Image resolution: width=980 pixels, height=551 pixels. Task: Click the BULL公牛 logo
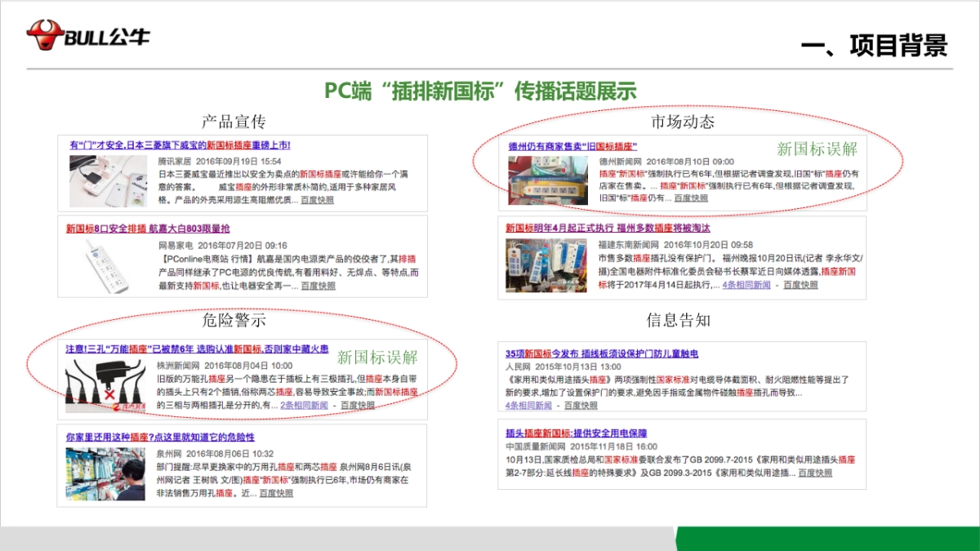(x=88, y=35)
